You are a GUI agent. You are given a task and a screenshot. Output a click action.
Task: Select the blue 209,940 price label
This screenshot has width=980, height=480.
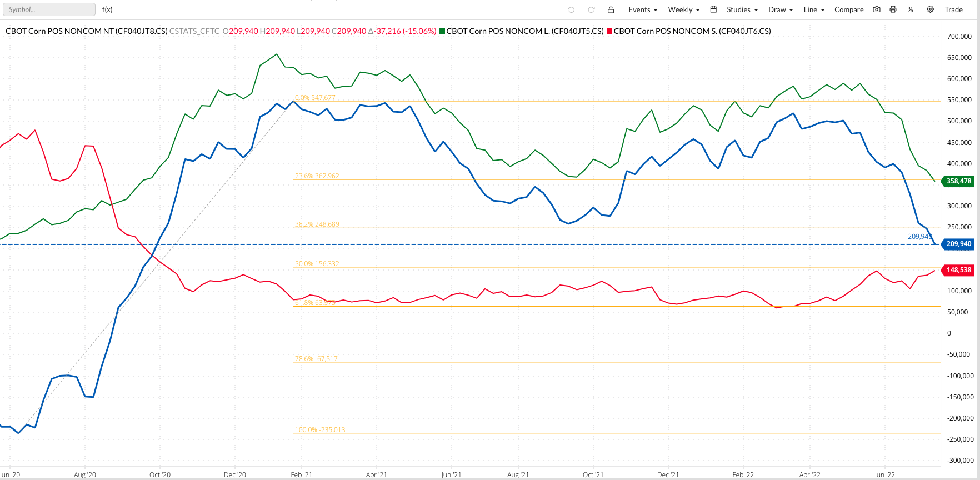[x=958, y=244]
